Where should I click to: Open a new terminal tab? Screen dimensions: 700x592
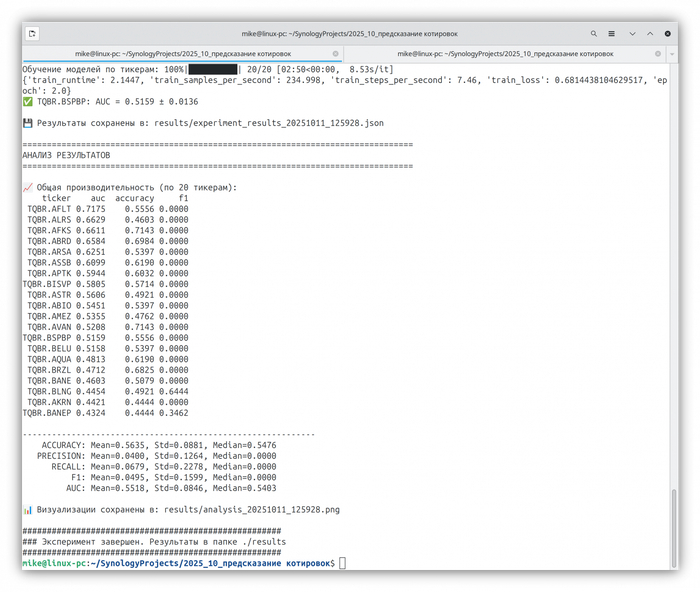(32, 33)
